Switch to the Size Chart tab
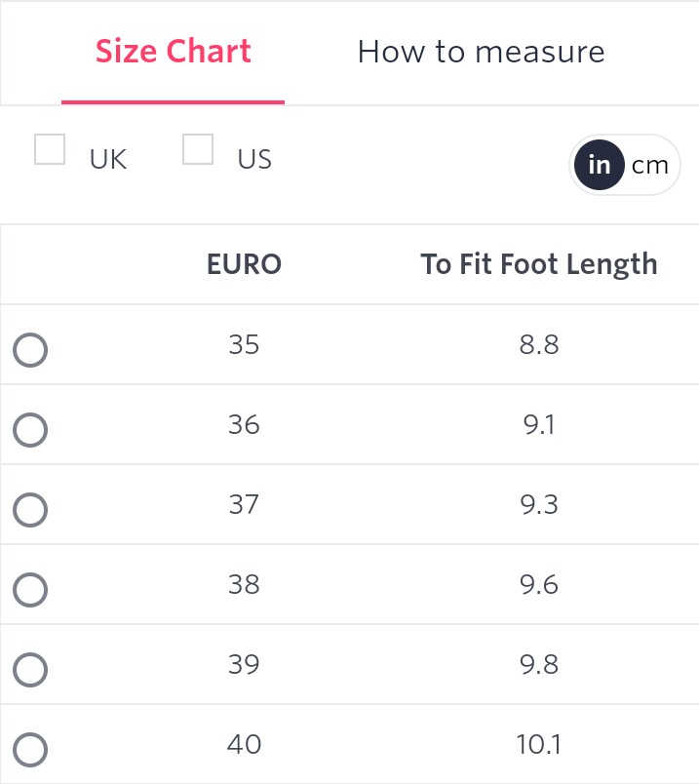Screen dimensions: 699x784 pos(173,52)
